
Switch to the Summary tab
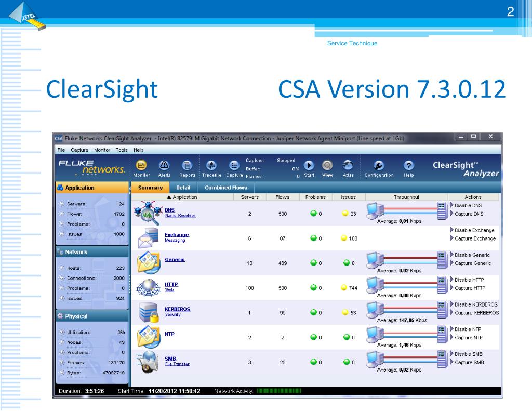click(150, 188)
